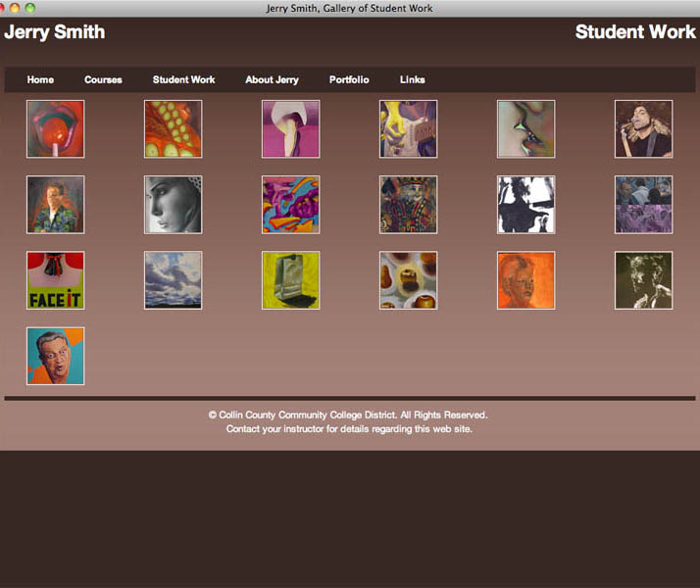Go to the Courses page

point(103,79)
